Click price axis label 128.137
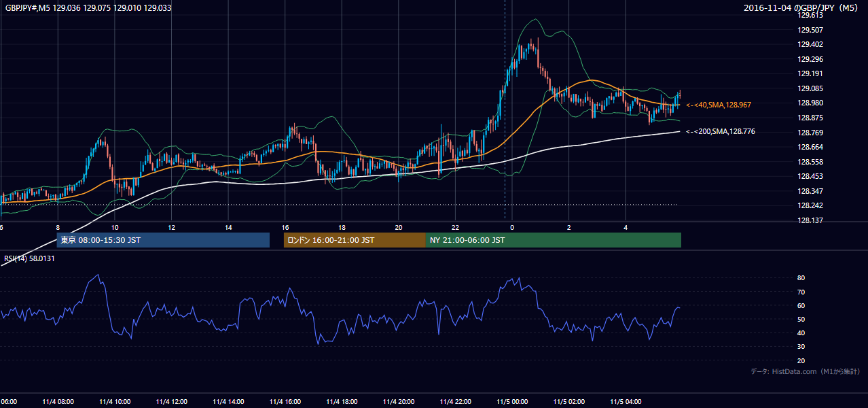 [x=810, y=220]
